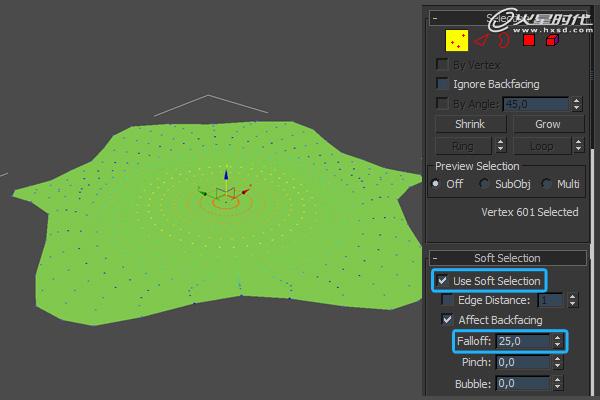Click the Ring spinner arrows

(500, 146)
